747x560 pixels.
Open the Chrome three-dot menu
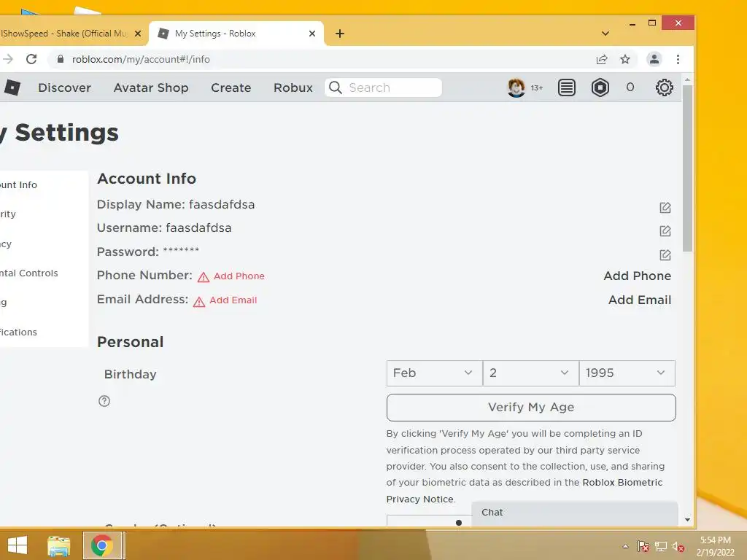tap(678, 59)
